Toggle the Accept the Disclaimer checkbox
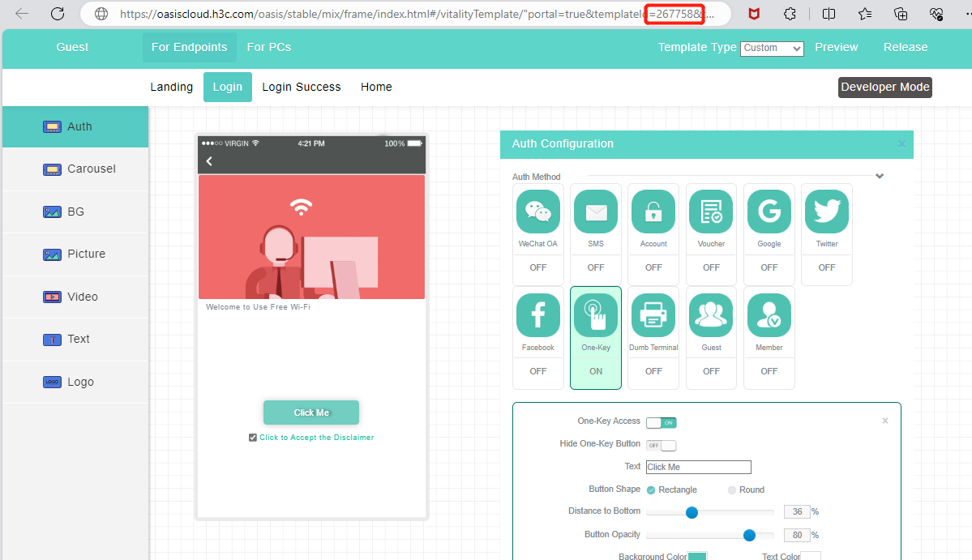This screenshot has width=972, height=560. pyautogui.click(x=253, y=438)
